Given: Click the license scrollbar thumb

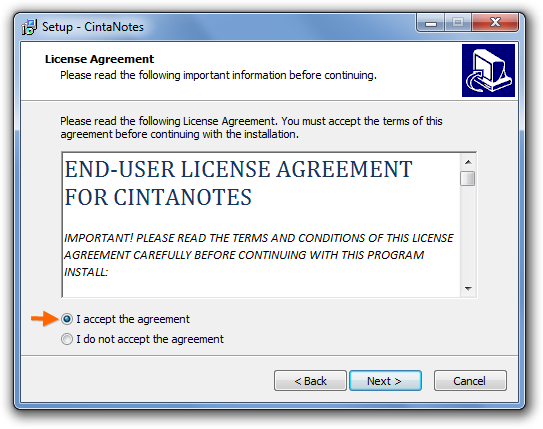Looking at the screenshot, I should (468, 179).
